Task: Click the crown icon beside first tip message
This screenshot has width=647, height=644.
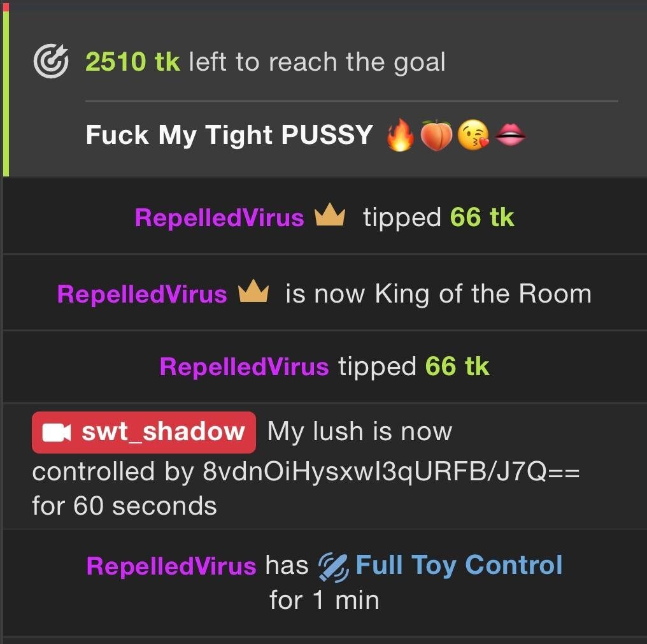Action: (330, 215)
